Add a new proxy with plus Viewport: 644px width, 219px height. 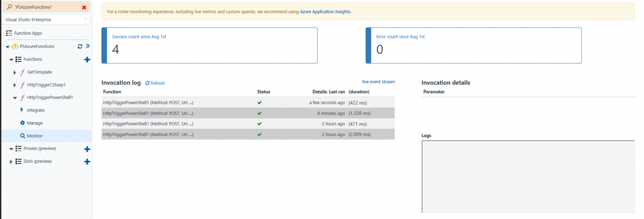coord(87,149)
